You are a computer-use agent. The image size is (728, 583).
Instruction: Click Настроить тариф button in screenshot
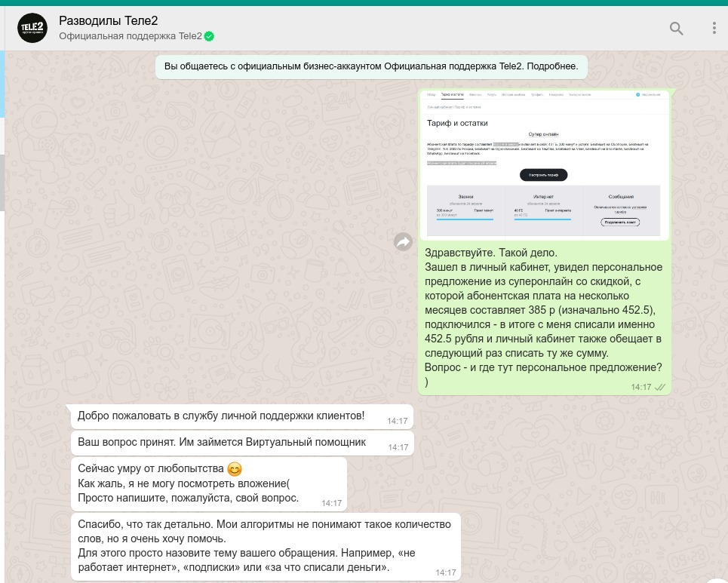(x=543, y=175)
